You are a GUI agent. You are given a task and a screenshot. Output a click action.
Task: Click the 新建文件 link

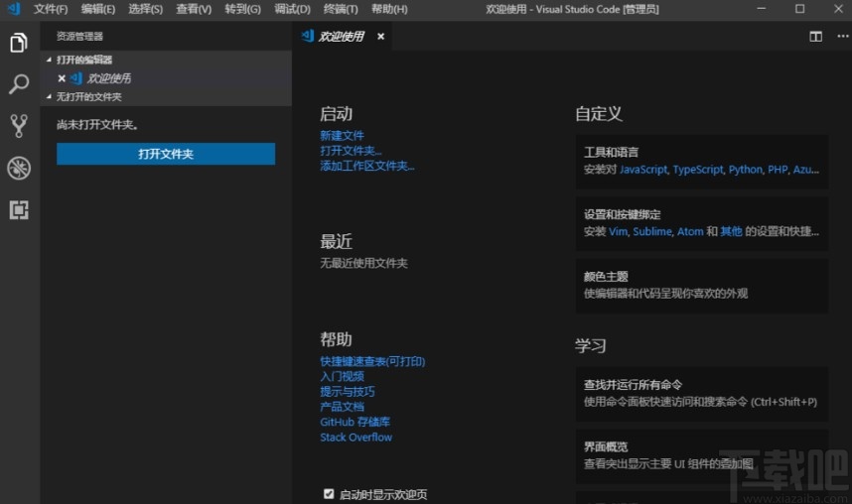342,135
